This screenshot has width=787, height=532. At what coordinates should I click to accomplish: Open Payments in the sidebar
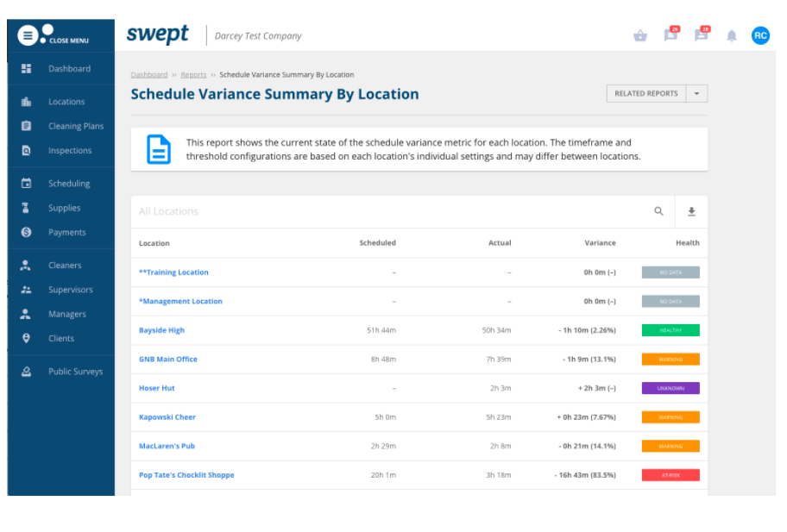[x=66, y=233]
